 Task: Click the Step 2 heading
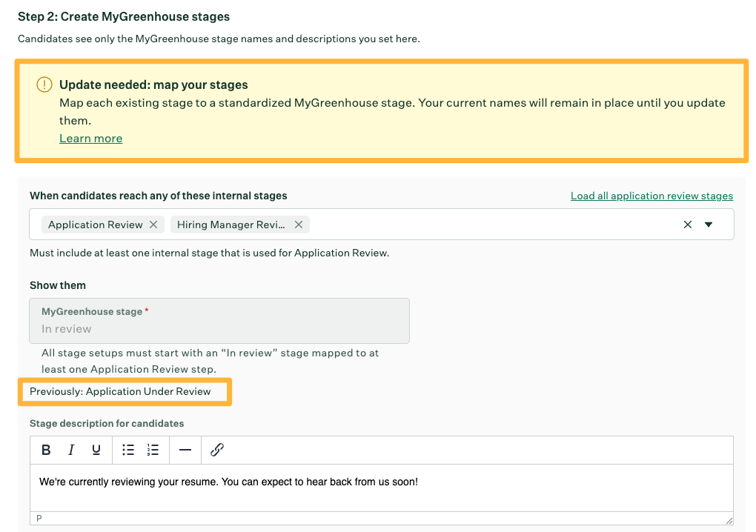pyautogui.click(x=124, y=16)
